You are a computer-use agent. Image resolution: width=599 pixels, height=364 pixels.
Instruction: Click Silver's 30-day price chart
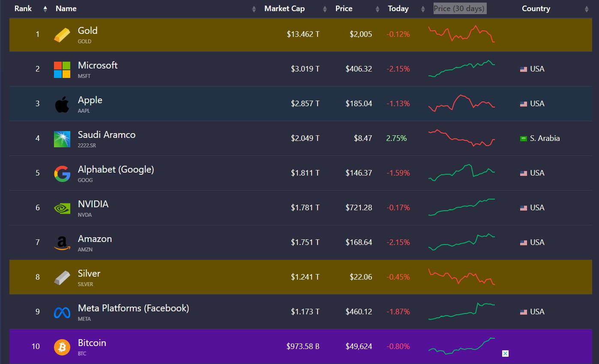(461, 277)
